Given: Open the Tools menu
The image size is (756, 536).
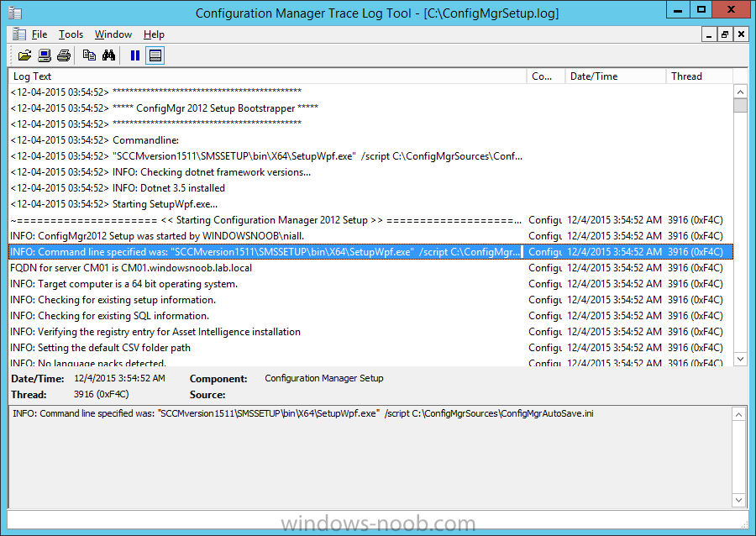Looking at the screenshot, I should [x=71, y=34].
